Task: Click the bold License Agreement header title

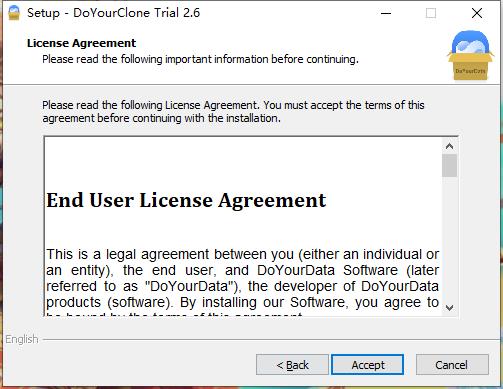Action: pyautogui.click(x=81, y=43)
